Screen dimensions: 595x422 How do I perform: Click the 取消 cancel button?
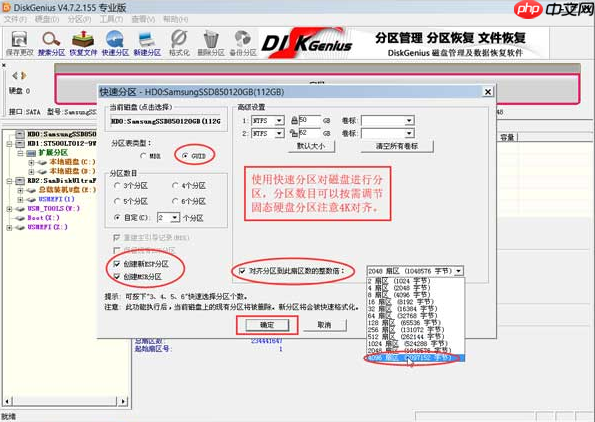click(324, 325)
